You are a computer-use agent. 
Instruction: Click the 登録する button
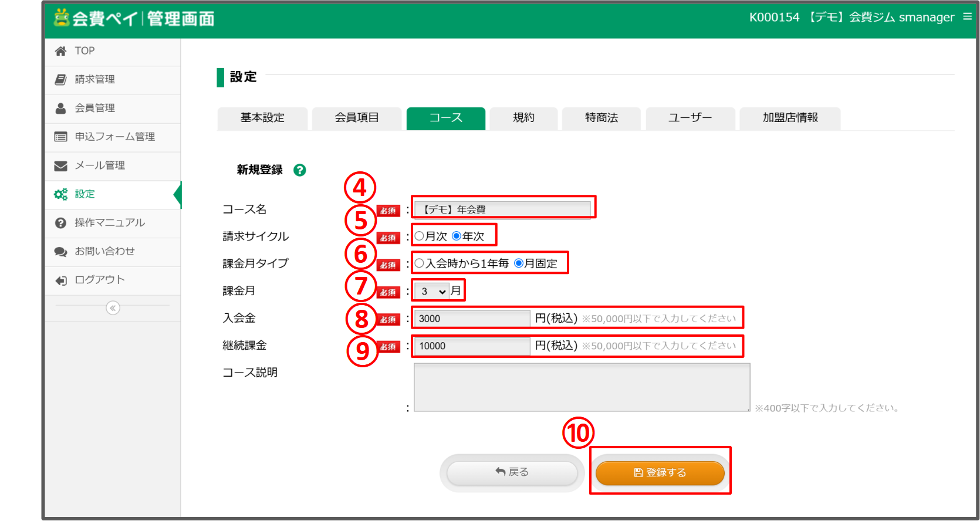(x=660, y=473)
